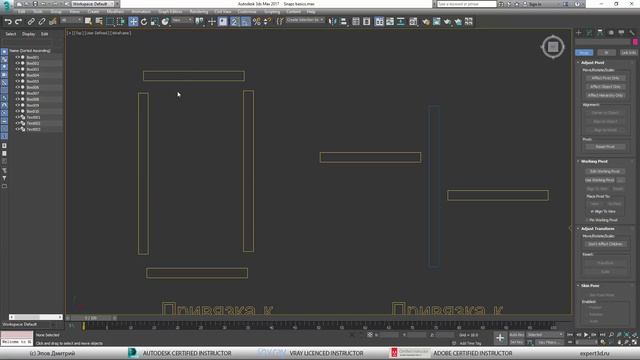This screenshot has width=640, height=360.
Task: Toggle the Spinner Snap icon
Action: [267, 22]
